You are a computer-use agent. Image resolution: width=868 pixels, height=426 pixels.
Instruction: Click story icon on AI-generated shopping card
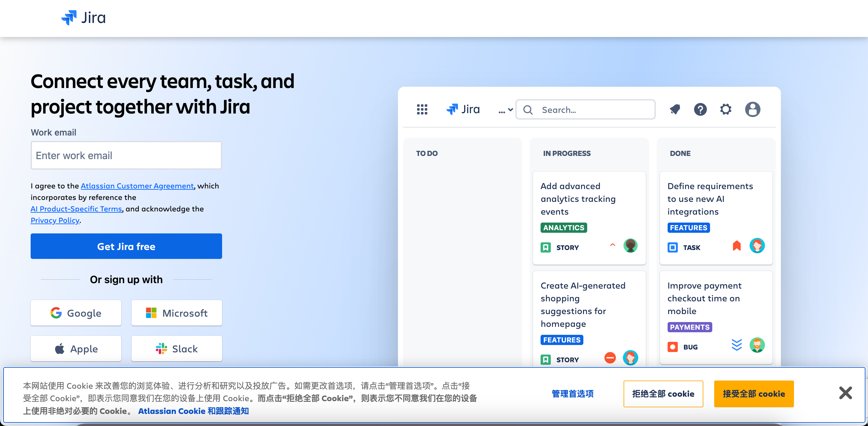click(546, 360)
